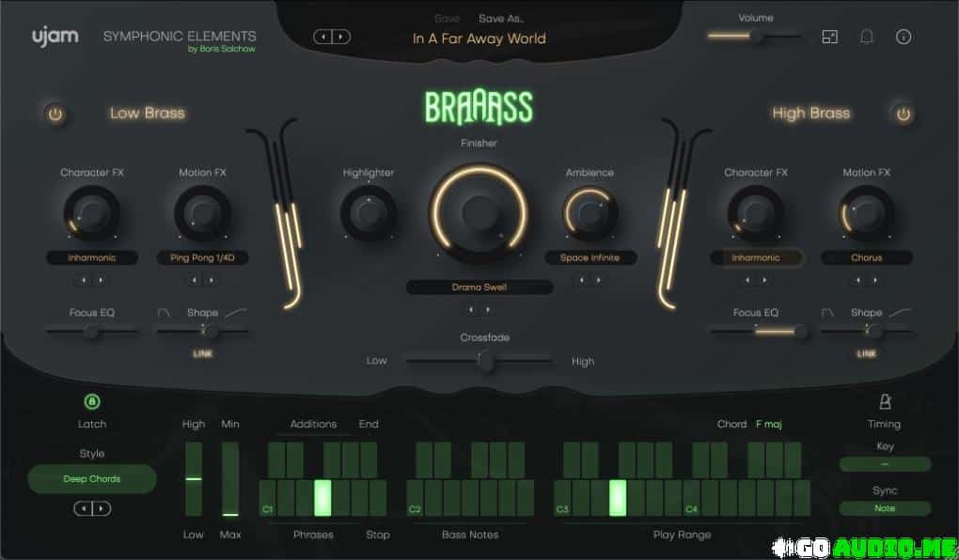Click the info icon in header
This screenshot has width=959, height=560.
pos(904,37)
